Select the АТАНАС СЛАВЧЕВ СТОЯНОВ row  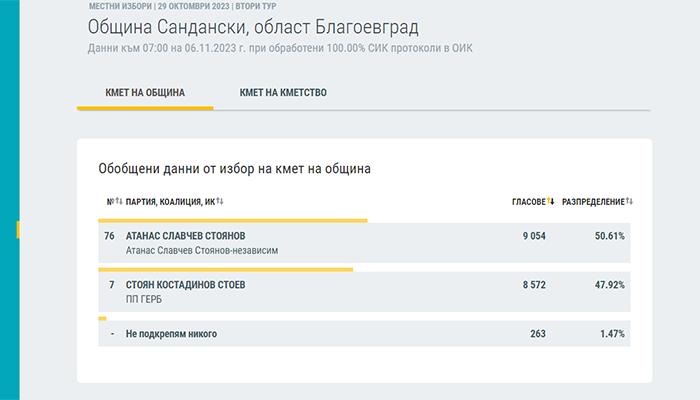364,243
